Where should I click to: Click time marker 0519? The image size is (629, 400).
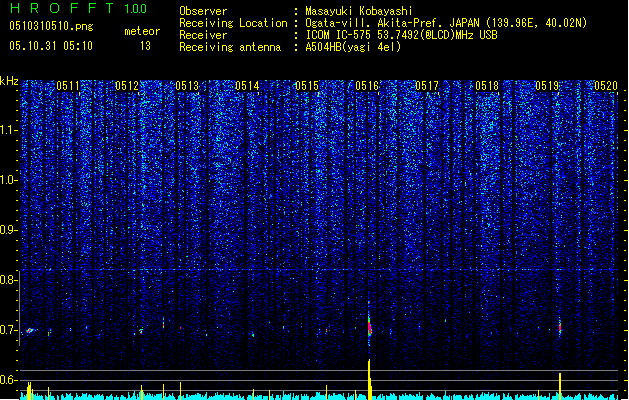[x=547, y=86]
